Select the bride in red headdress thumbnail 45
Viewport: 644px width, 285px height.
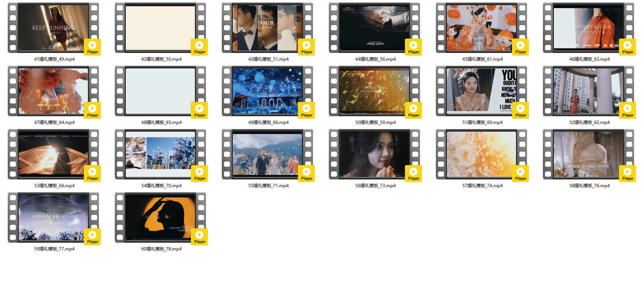pyautogui.click(x=481, y=28)
